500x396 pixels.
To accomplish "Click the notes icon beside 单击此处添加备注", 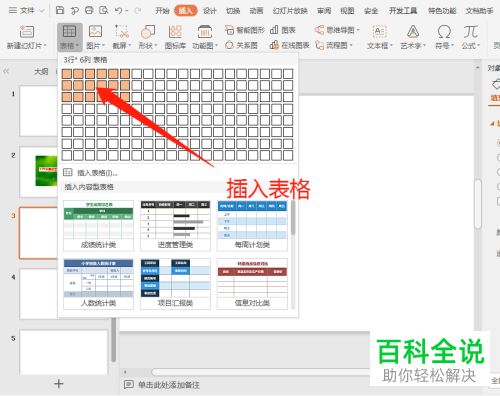I will click(x=129, y=385).
